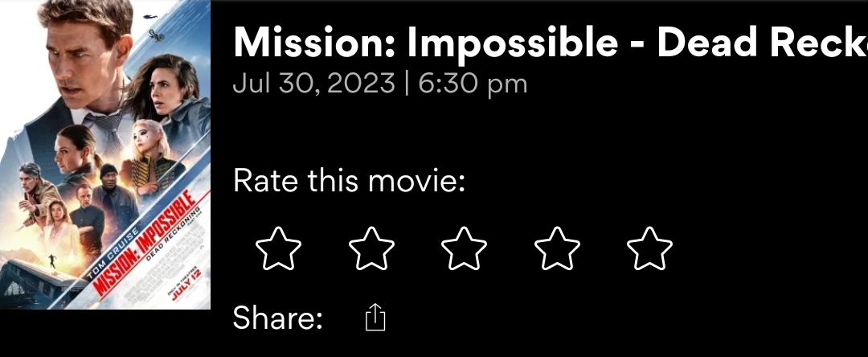The image size is (868, 357).
Task: Click the Dead Reckoning subtitle on poster
Action: tap(170, 237)
